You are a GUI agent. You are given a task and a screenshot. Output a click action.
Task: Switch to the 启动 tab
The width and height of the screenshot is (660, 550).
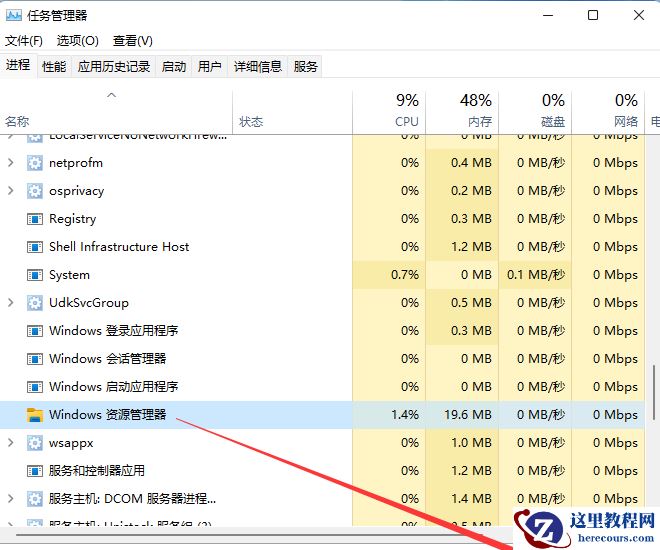coord(173,66)
